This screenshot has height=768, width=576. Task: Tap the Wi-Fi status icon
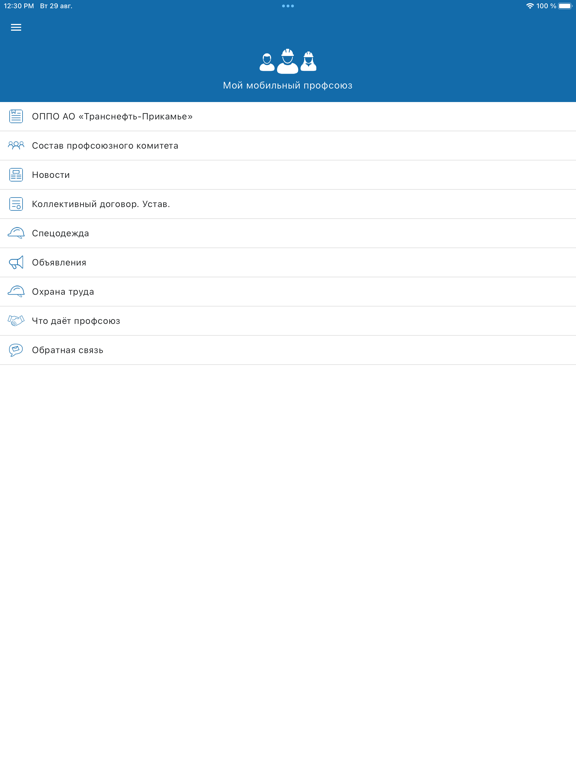pos(530,6)
